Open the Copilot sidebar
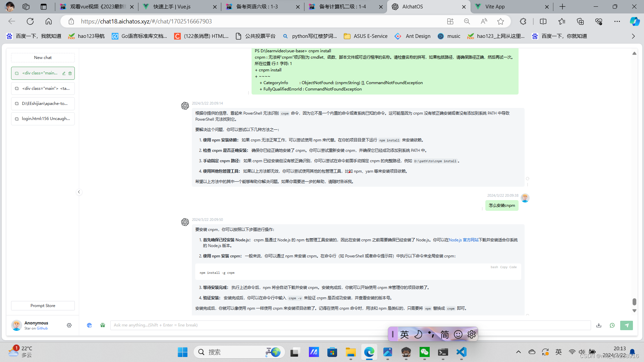Viewport: 644px width, 362px height. 635,21
